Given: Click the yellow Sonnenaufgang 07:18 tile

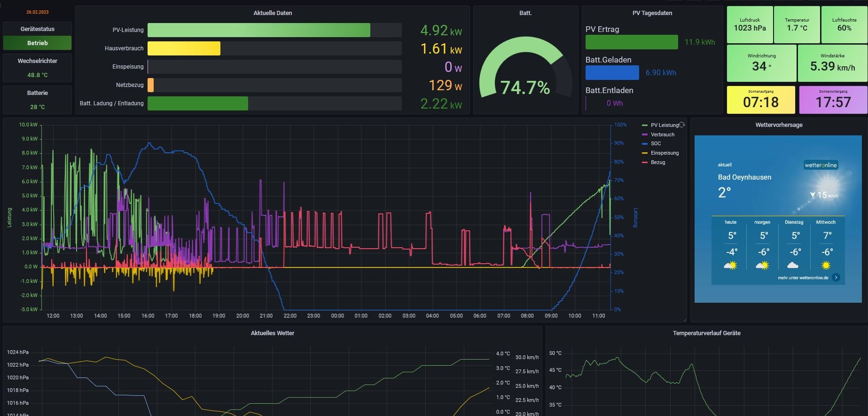Looking at the screenshot, I should pyautogui.click(x=761, y=100).
